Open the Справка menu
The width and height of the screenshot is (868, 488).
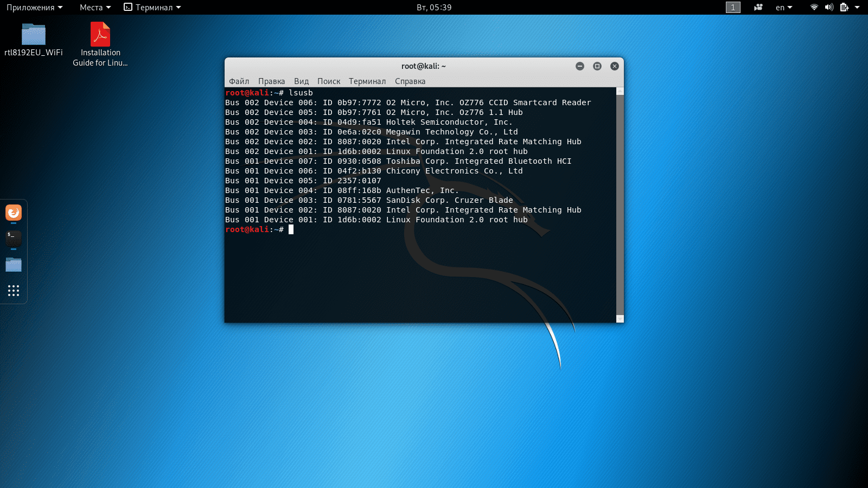pos(410,81)
